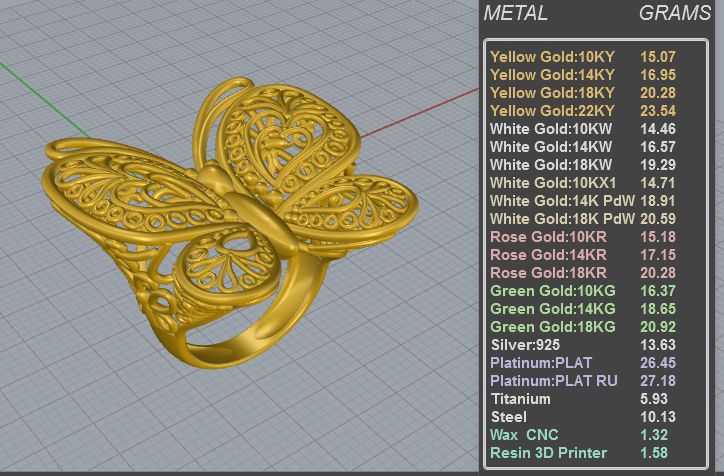The width and height of the screenshot is (724, 476).
Task: Select the Yellow Gold:10KY row label
Action: (x=552, y=57)
